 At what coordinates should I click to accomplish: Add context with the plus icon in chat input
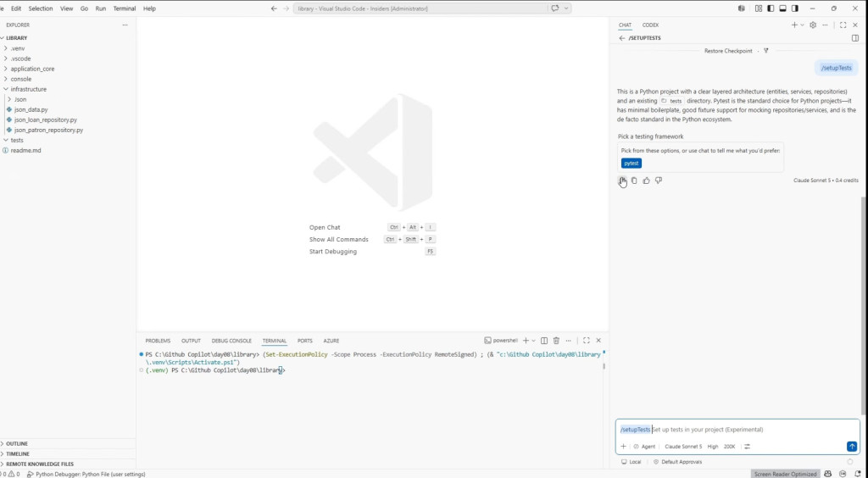point(623,447)
